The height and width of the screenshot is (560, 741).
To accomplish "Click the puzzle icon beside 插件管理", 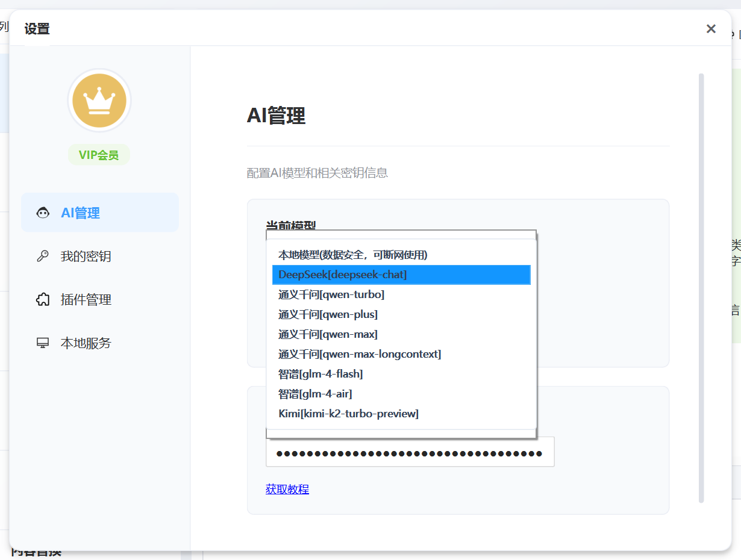I will click(43, 299).
